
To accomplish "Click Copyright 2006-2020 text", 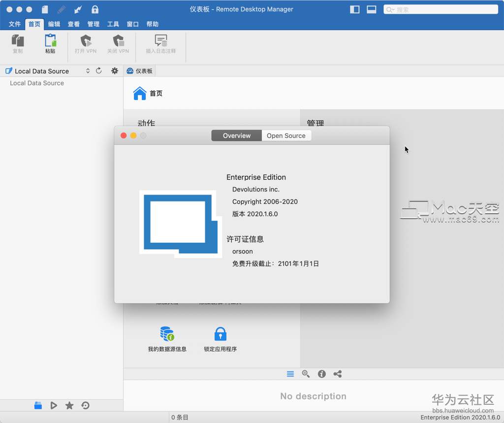I will tap(265, 201).
